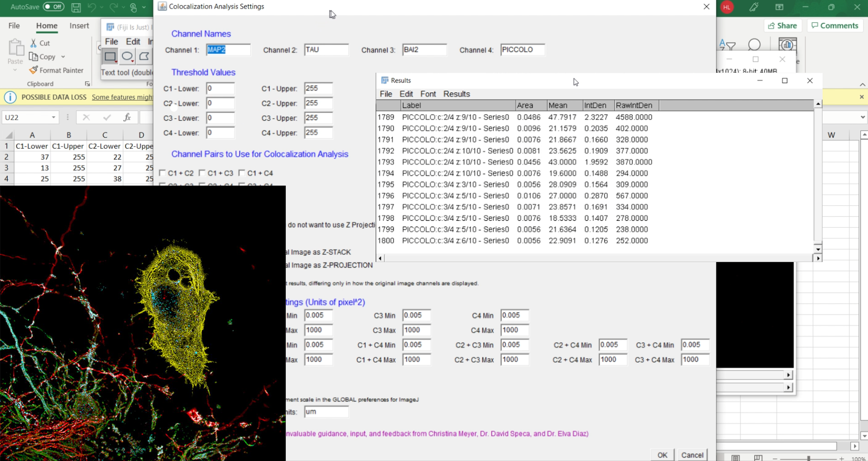Select Fiji's Oval selection tool

click(x=127, y=56)
